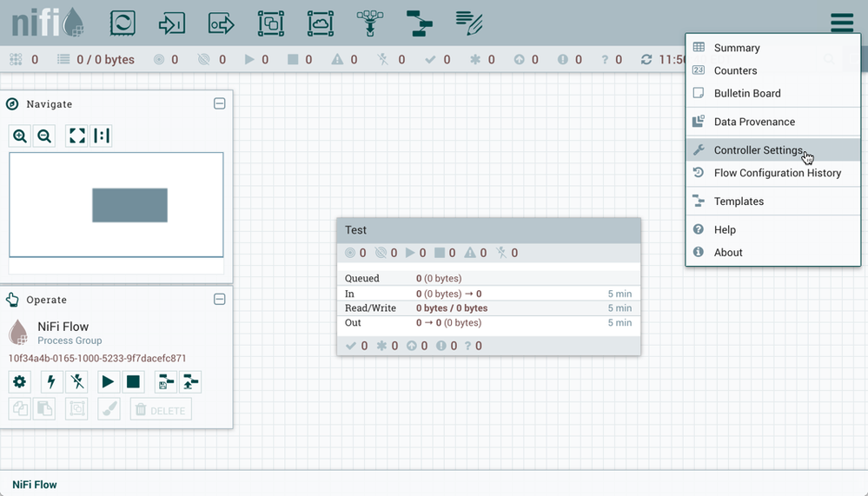Select the Label toolbar icon
Image resolution: width=868 pixels, height=496 pixels.
point(470,23)
